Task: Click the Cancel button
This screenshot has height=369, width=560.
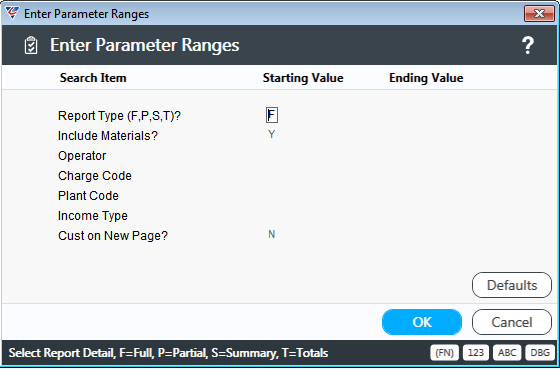Action: click(x=512, y=322)
